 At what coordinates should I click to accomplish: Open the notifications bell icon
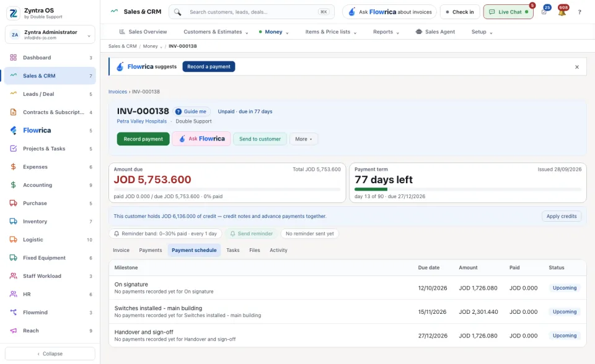[x=562, y=12]
